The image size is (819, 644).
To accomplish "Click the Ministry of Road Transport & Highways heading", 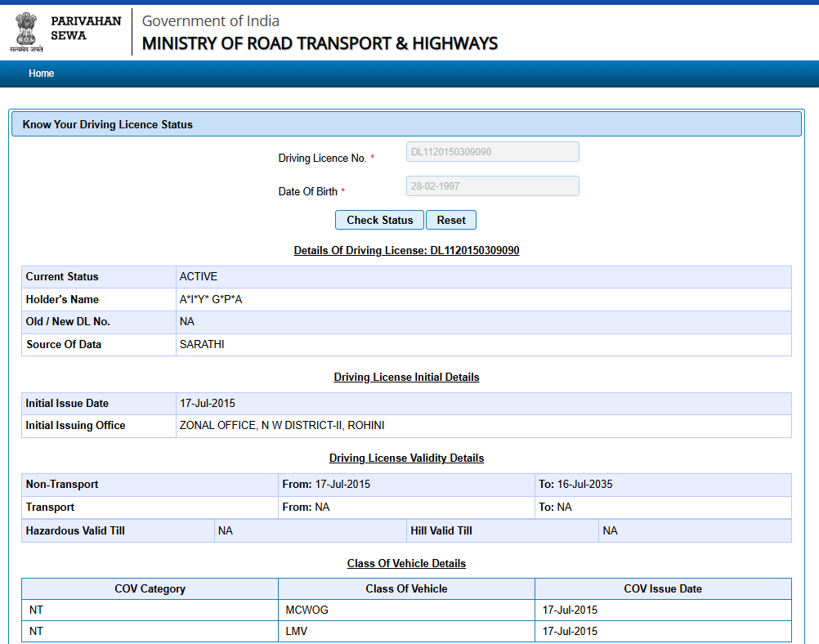I will (x=320, y=43).
